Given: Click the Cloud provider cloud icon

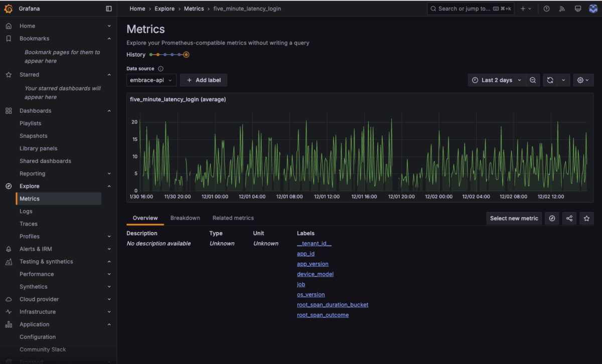Looking at the screenshot, I should coord(9,299).
